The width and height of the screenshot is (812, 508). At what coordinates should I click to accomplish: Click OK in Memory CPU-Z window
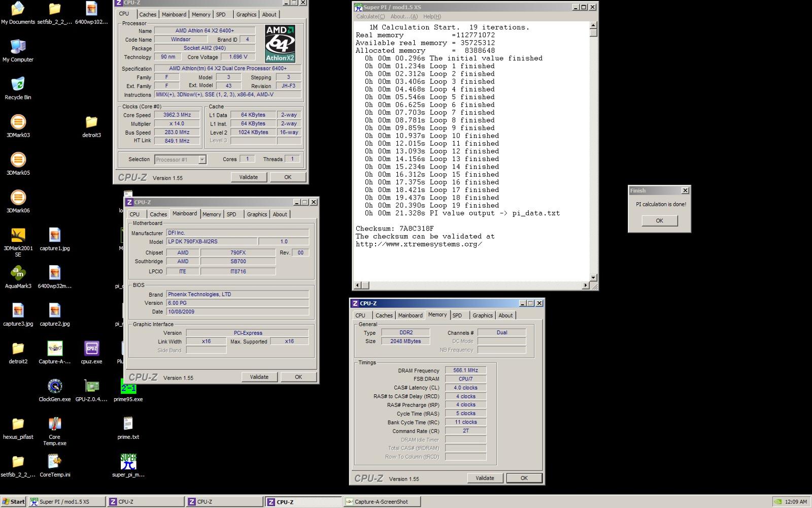pyautogui.click(x=524, y=478)
